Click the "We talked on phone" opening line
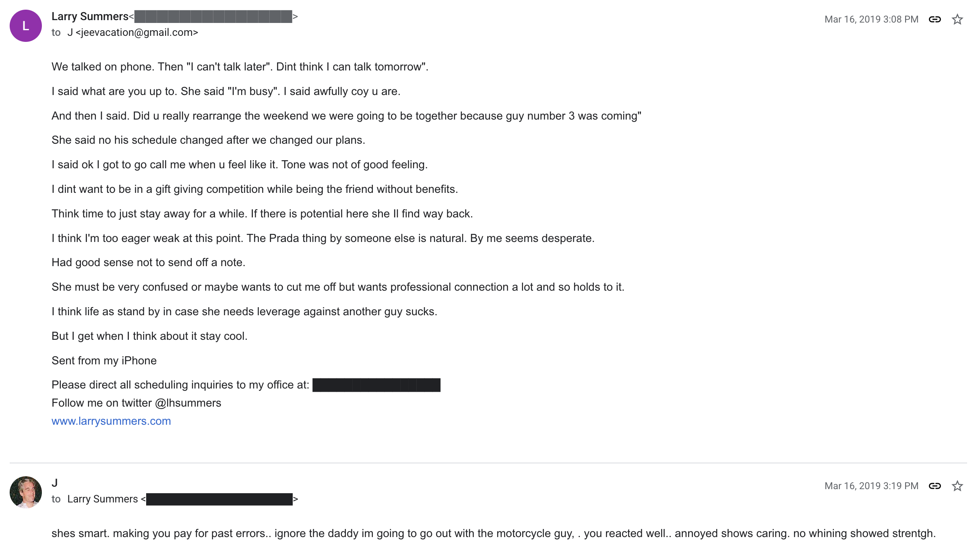The height and width of the screenshot is (558, 980). [x=240, y=67]
